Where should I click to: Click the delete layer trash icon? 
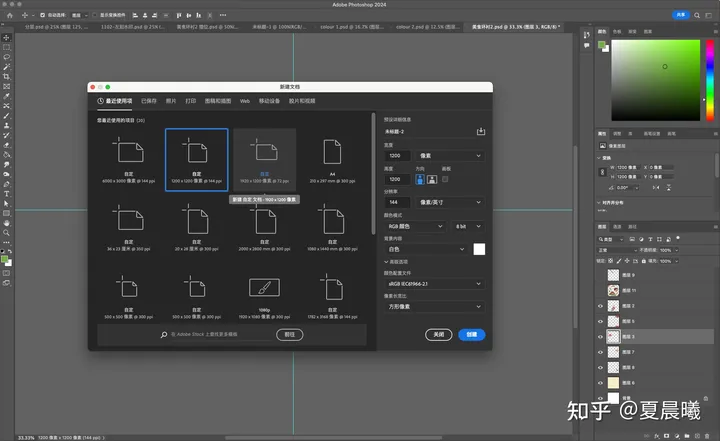coord(707,435)
